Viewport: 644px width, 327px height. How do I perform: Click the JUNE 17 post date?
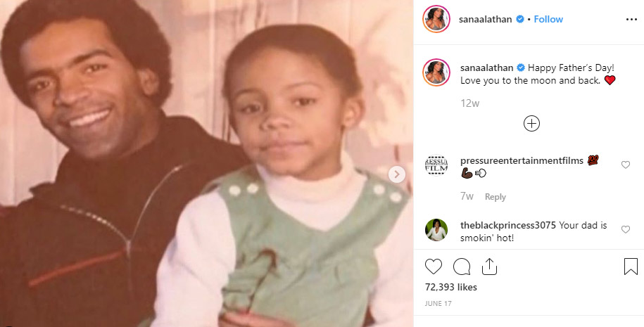[438, 304]
